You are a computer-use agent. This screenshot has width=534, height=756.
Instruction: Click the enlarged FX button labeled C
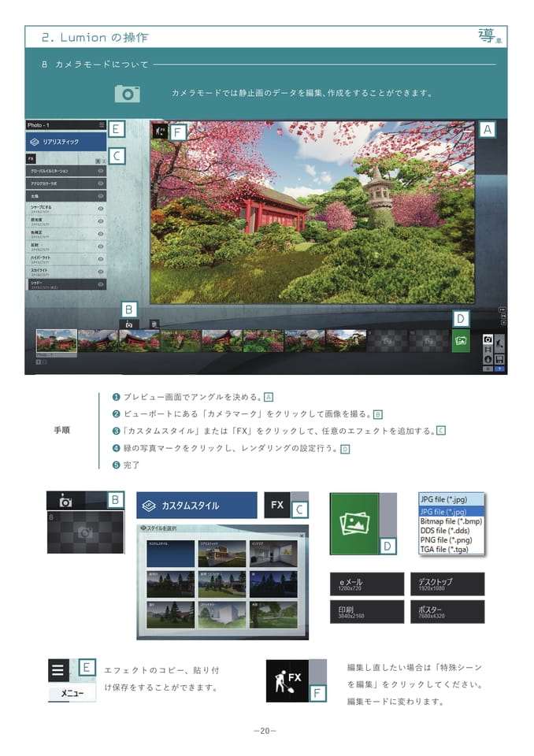click(277, 505)
